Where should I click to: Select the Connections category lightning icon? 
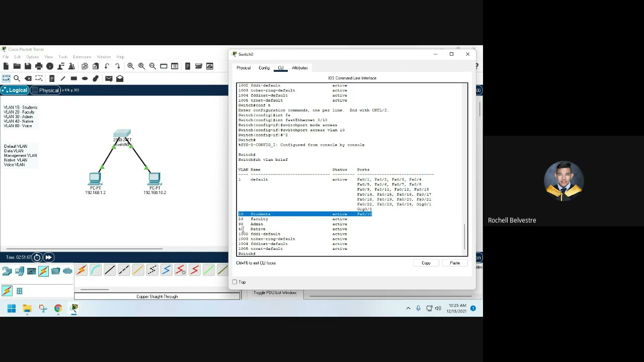43,271
